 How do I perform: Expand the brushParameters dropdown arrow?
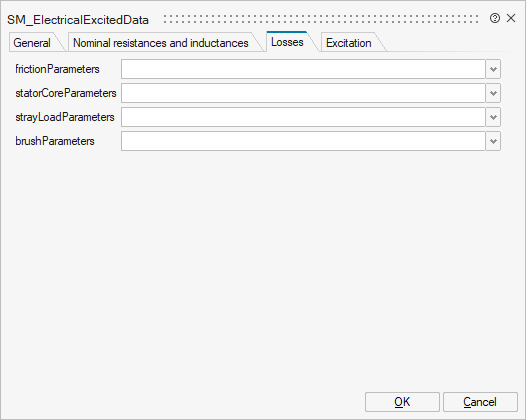pyautogui.click(x=493, y=141)
